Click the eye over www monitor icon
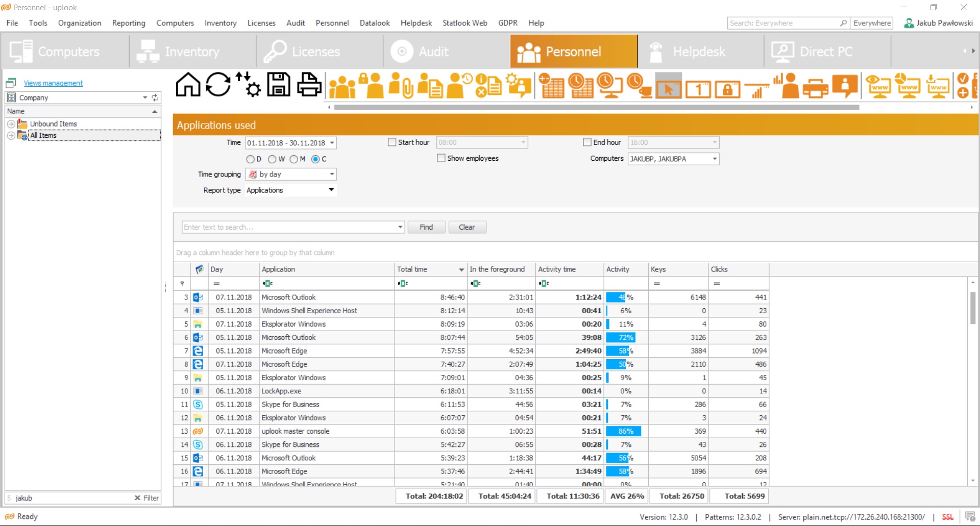This screenshot has width=980, height=526. coord(879,85)
